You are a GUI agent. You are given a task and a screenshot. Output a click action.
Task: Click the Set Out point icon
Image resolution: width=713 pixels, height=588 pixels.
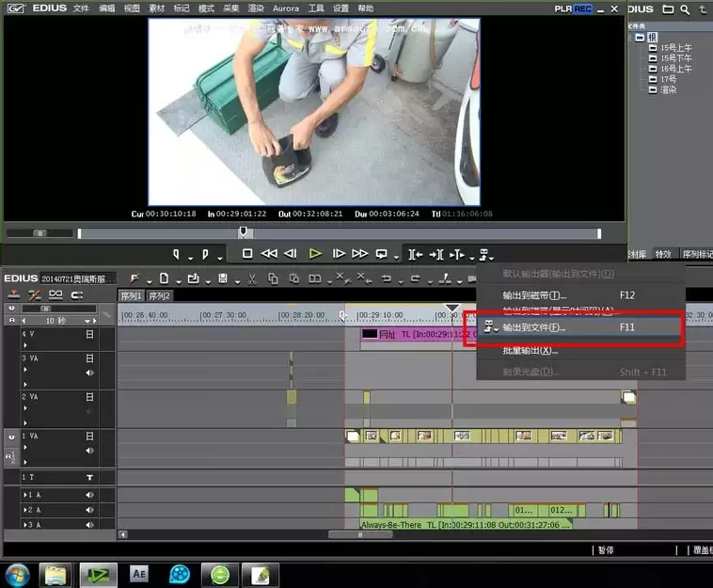[205, 254]
